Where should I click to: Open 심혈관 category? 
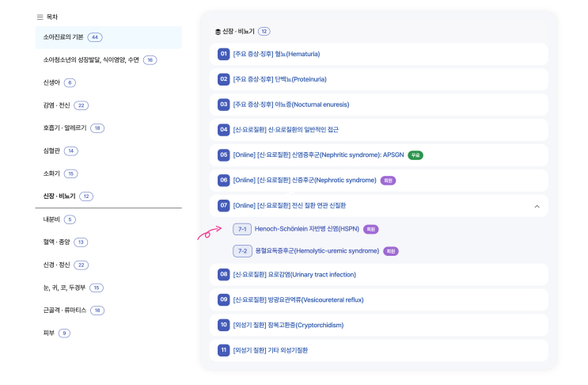point(108,151)
